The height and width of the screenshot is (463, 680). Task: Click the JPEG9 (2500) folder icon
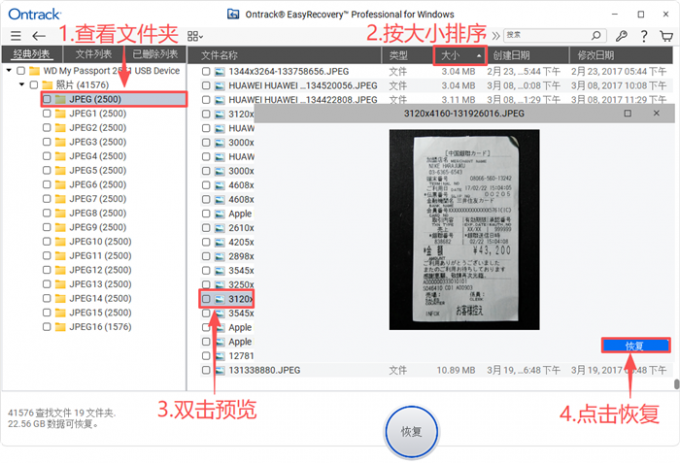[x=61, y=228]
